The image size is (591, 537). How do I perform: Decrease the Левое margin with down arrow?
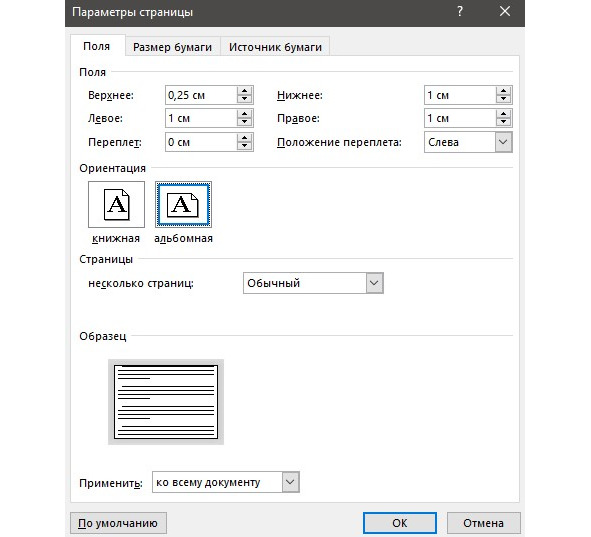(245, 122)
